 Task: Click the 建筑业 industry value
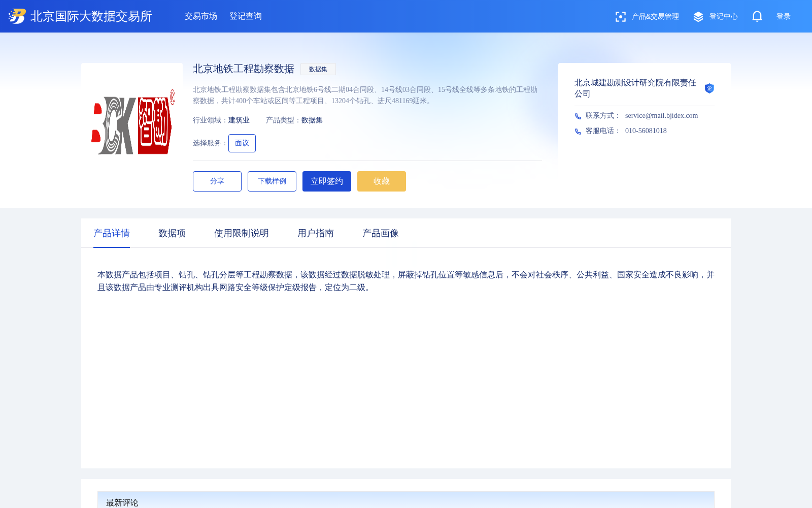point(239,120)
